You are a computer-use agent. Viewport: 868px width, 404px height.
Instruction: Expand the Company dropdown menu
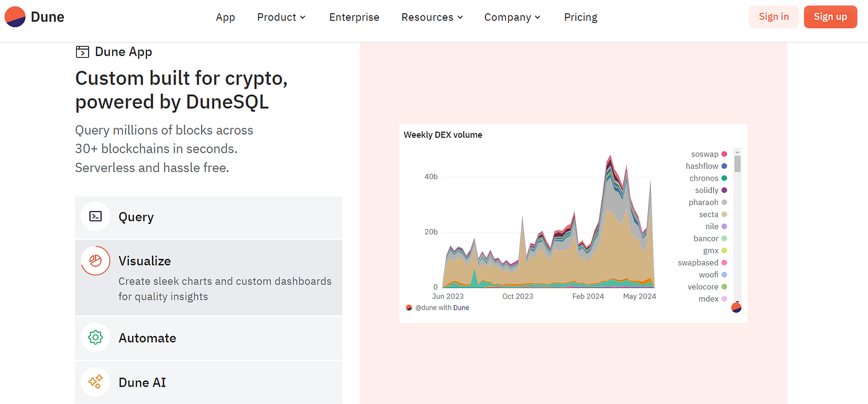click(x=512, y=17)
